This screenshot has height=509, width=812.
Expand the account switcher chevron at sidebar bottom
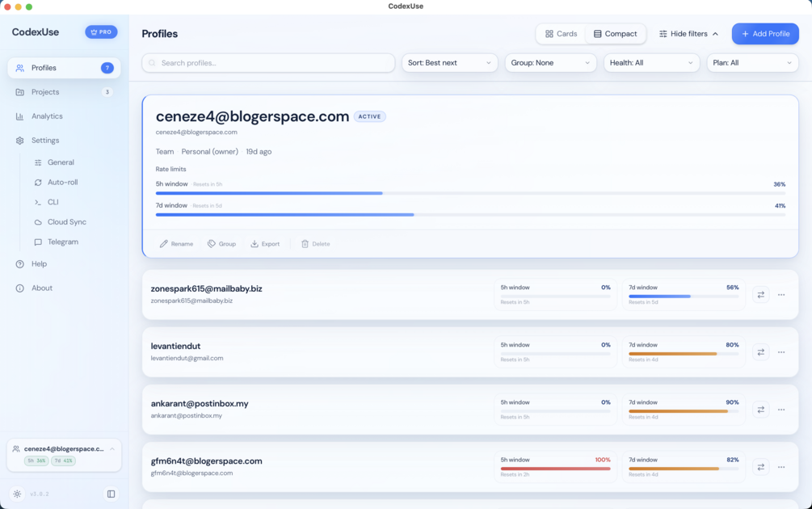coord(112,449)
